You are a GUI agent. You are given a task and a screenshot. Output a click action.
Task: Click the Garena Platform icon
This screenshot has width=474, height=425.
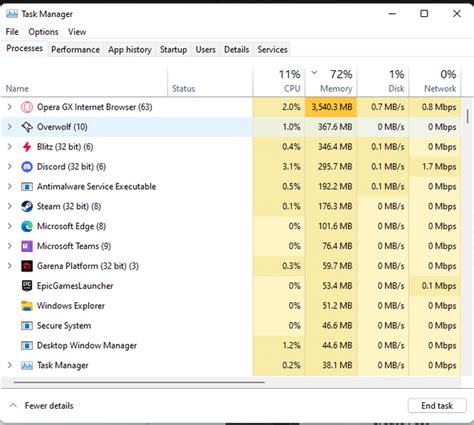(27, 266)
